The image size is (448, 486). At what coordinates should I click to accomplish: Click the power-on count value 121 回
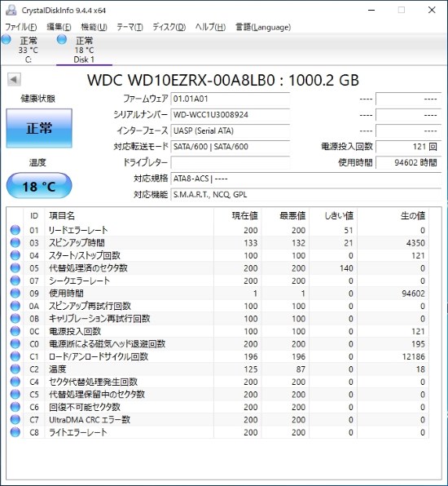(408, 147)
